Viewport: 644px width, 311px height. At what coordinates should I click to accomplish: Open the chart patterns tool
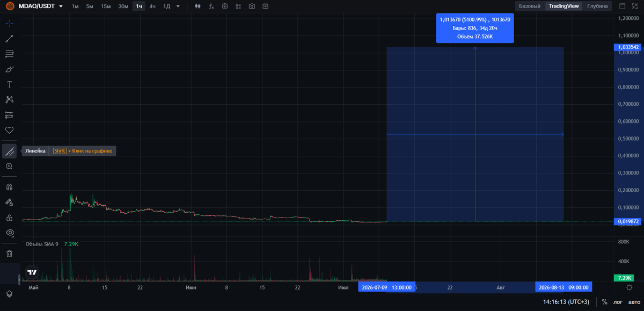pos(9,99)
